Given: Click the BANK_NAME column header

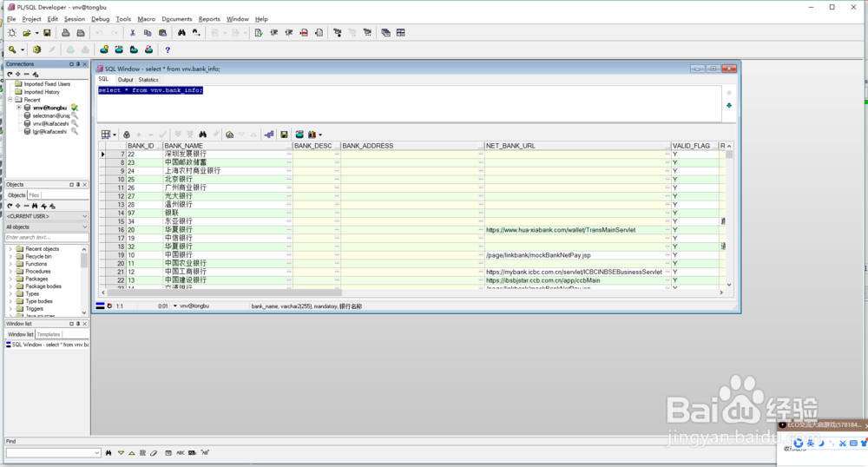Looking at the screenshot, I should pyautogui.click(x=227, y=146).
